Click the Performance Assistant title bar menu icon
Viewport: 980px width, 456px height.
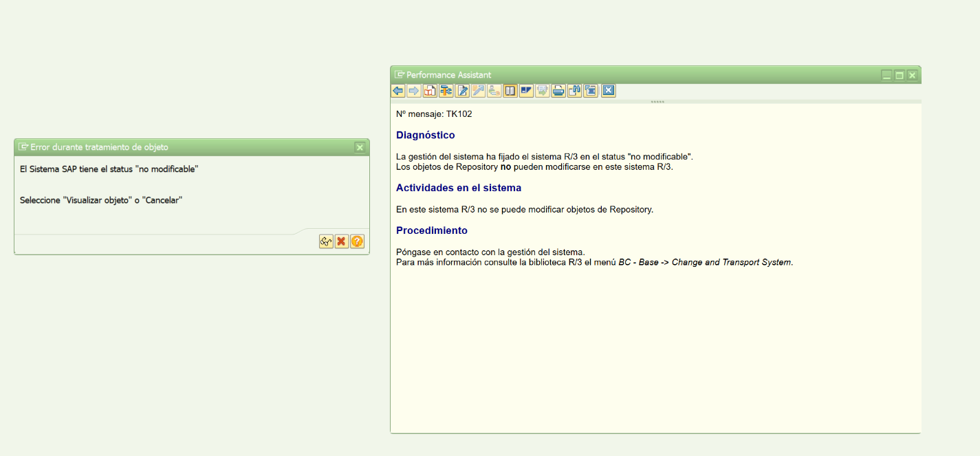(400, 75)
